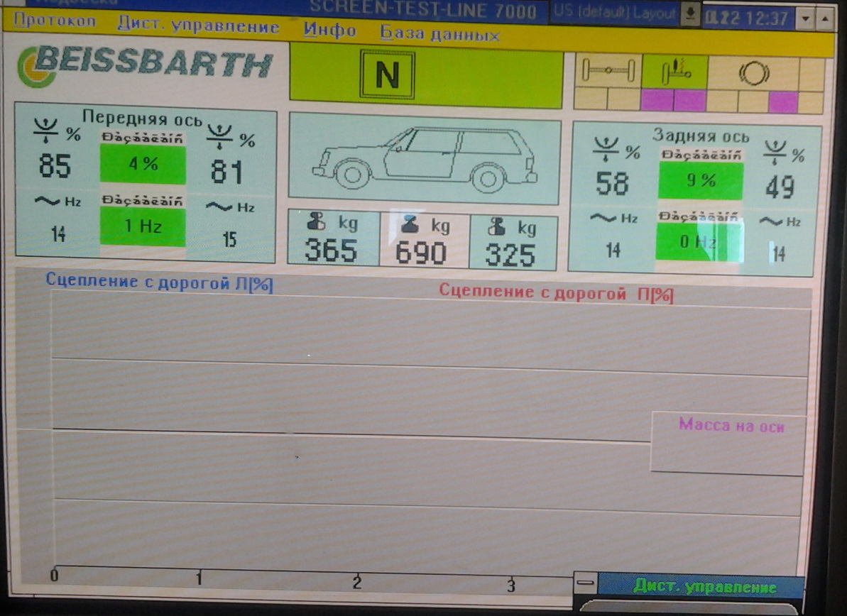Click the front axle 1 Hz difference box
847x616 pixels.
[x=143, y=226]
